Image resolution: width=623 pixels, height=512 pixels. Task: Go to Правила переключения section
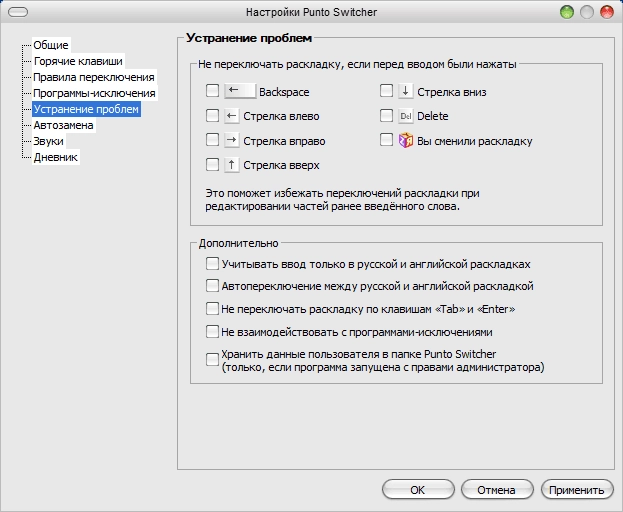tap(94, 77)
